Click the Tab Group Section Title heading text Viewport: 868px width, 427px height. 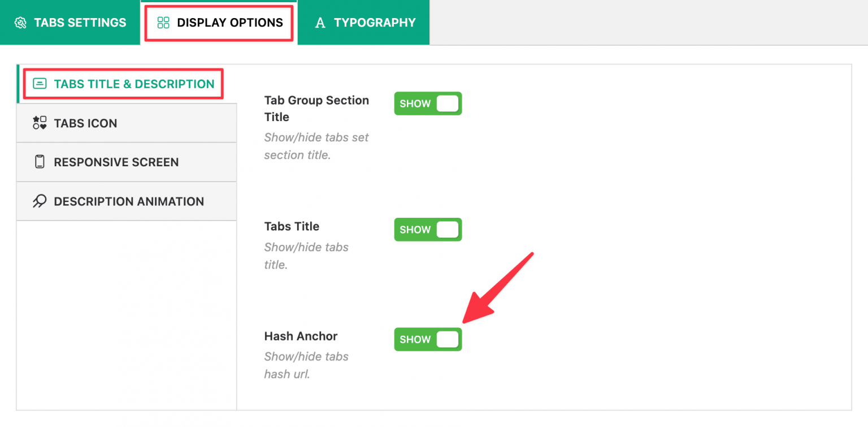[x=317, y=109]
